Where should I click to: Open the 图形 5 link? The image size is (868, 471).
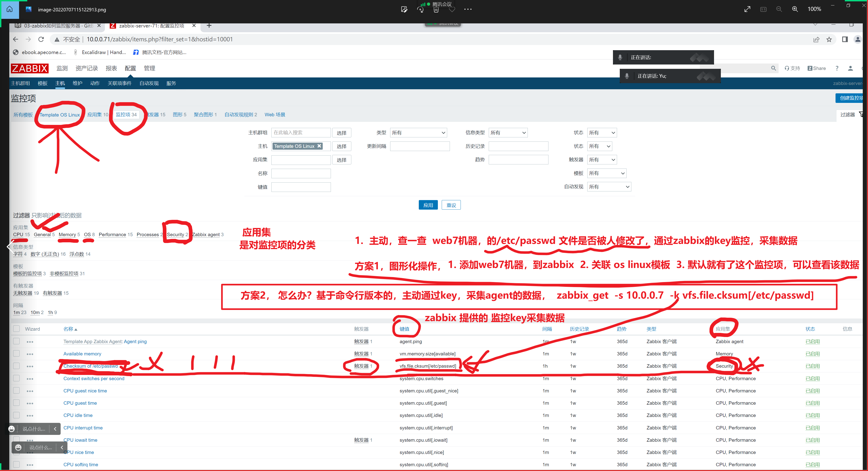coord(179,114)
